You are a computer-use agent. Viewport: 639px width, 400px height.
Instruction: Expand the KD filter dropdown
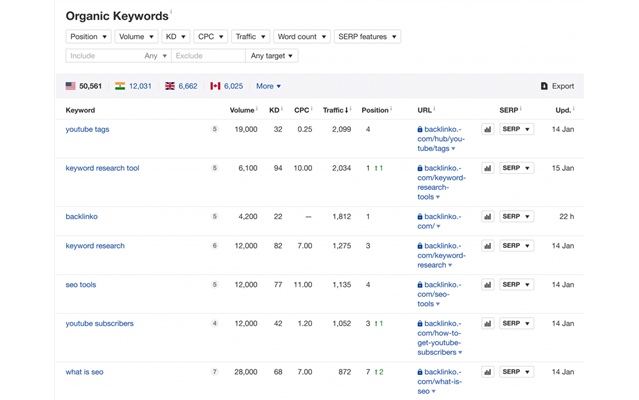(x=175, y=37)
